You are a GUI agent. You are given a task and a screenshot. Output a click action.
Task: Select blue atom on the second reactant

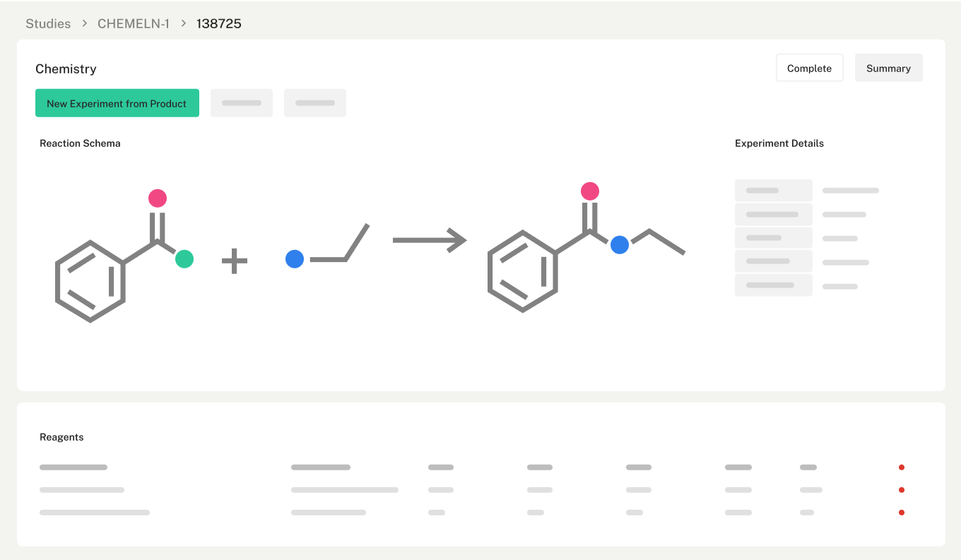(295, 259)
